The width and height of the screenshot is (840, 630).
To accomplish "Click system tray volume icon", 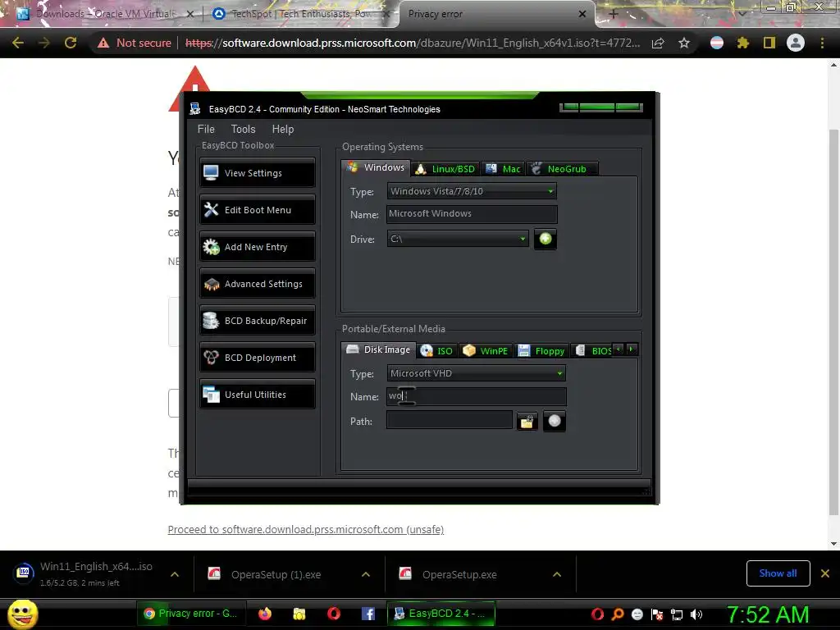I will click(x=696, y=614).
